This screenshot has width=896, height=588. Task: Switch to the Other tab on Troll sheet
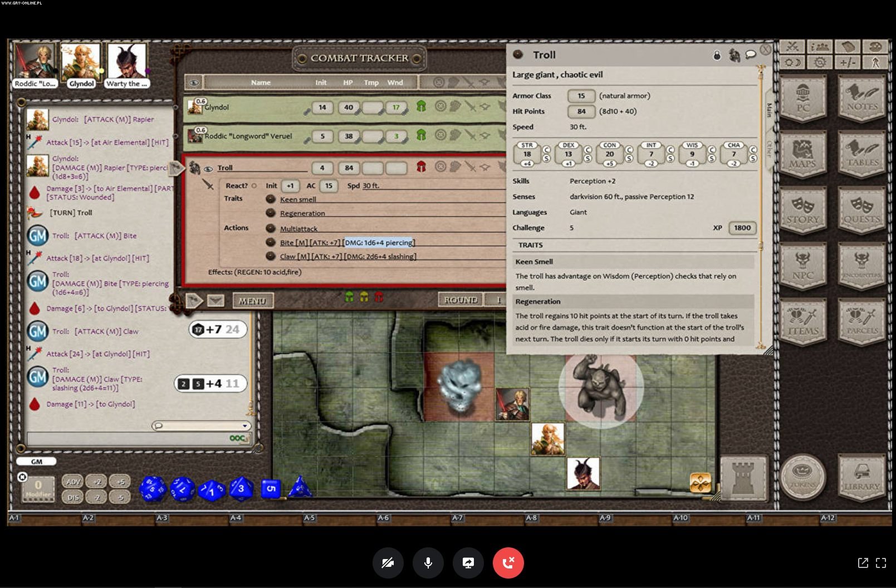(770, 149)
